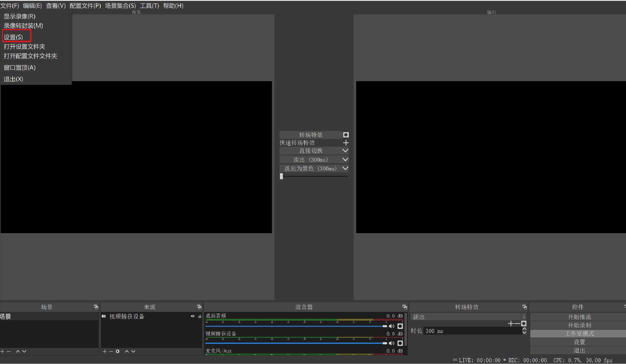626x364 pixels.
Task: Expand the 直接切换 dropdown arrow
Action: pos(345,151)
